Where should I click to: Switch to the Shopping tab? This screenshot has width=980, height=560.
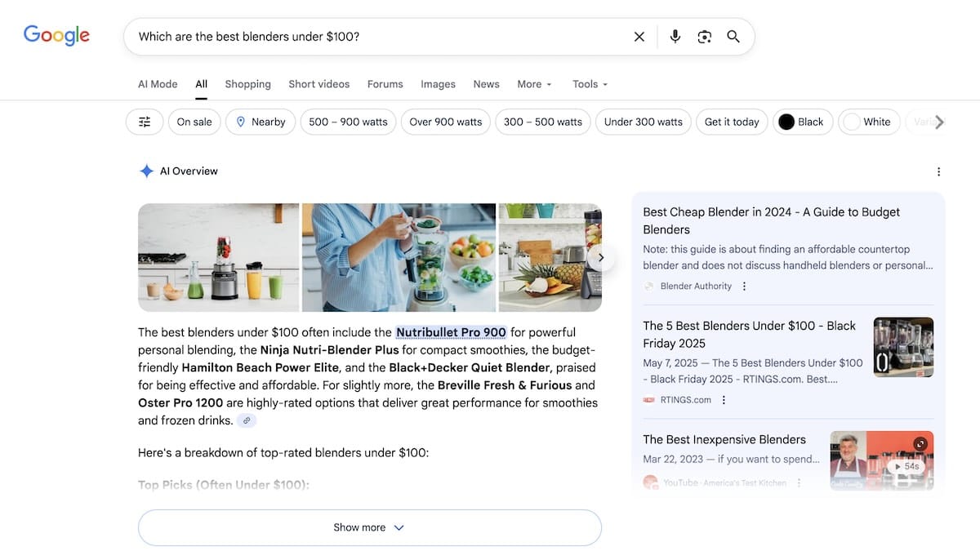[247, 83]
